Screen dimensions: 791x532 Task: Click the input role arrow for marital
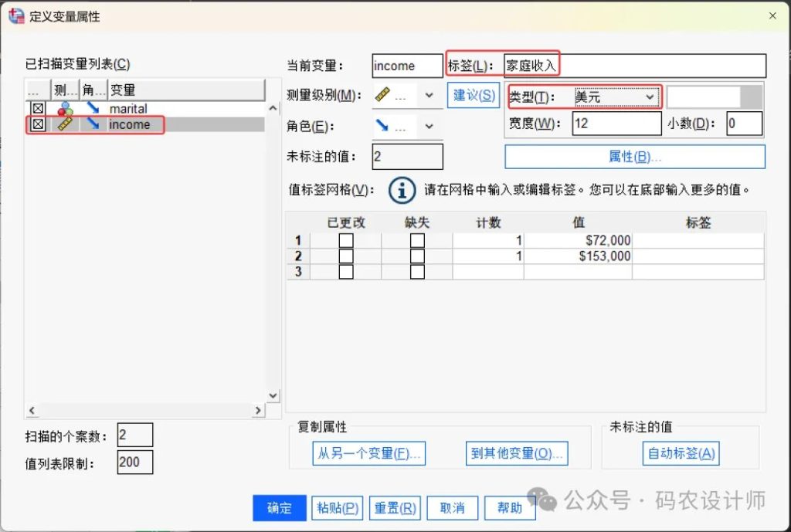tap(93, 109)
